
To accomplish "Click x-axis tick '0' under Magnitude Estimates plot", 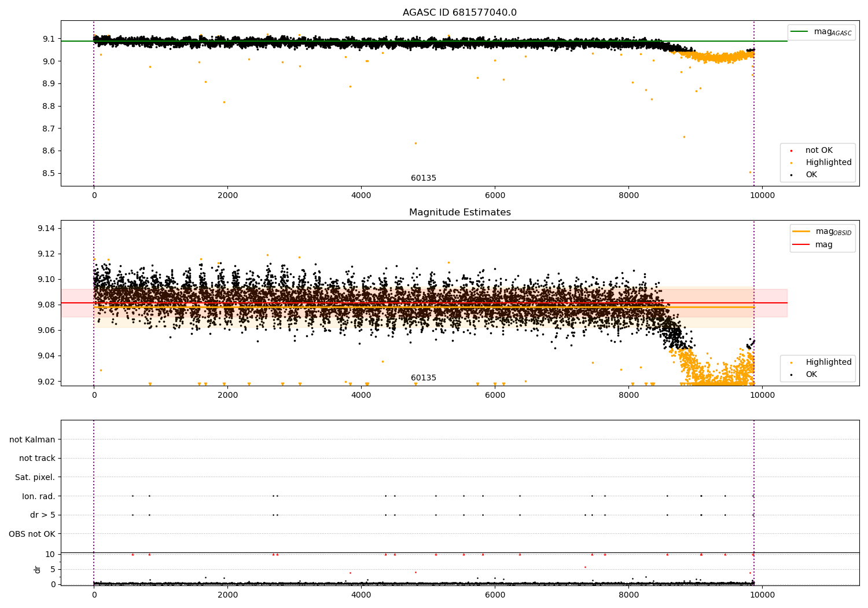I will coord(94,395).
